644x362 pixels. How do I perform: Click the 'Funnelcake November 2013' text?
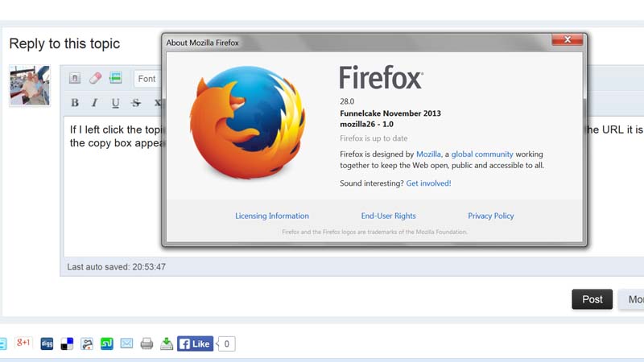tap(390, 113)
